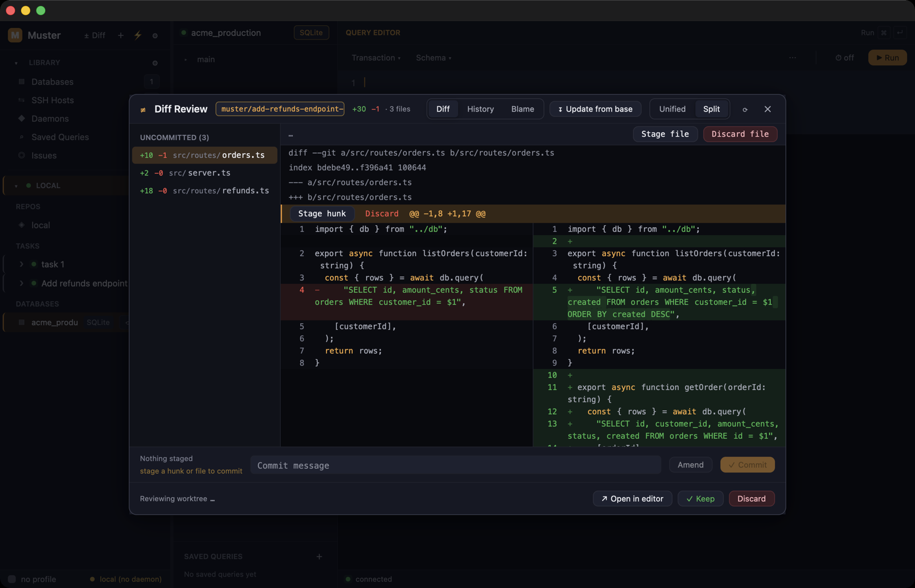Open the Issues entry in the sidebar
This screenshot has width=915, height=588.
click(43, 156)
